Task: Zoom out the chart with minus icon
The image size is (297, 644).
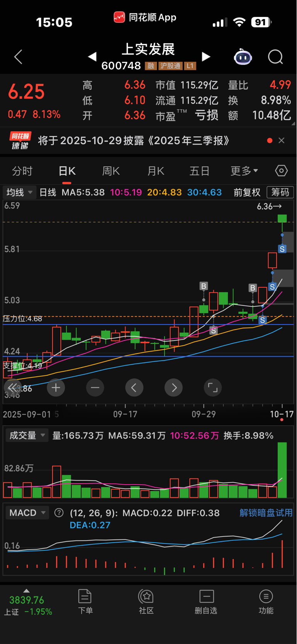Action: point(95,388)
